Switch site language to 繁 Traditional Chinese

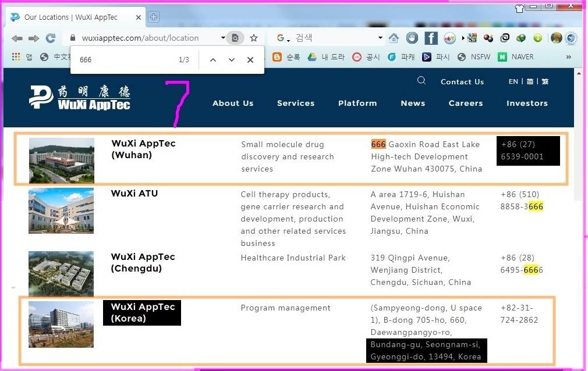(546, 81)
